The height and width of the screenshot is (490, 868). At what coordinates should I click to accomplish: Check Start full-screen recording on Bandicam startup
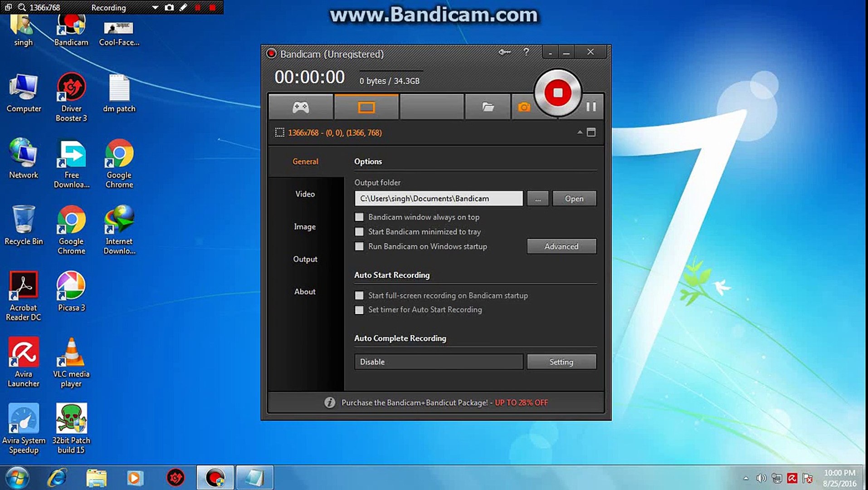pyautogui.click(x=359, y=295)
